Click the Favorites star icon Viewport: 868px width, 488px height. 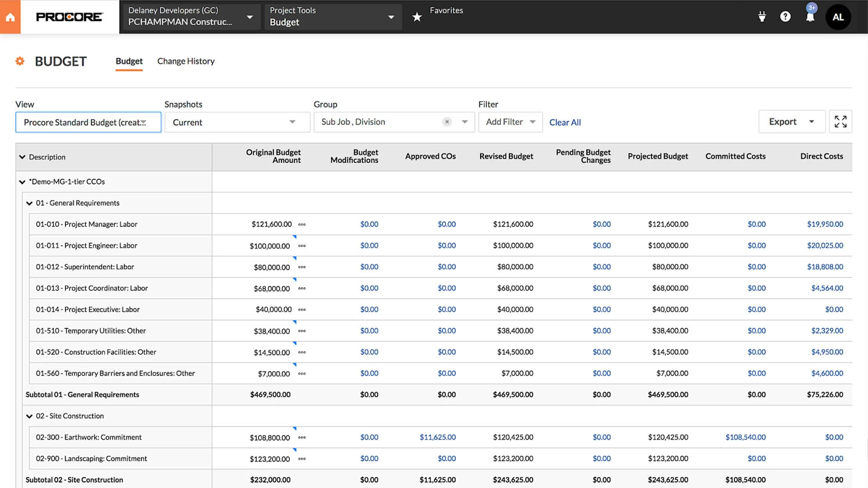click(x=416, y=17)
